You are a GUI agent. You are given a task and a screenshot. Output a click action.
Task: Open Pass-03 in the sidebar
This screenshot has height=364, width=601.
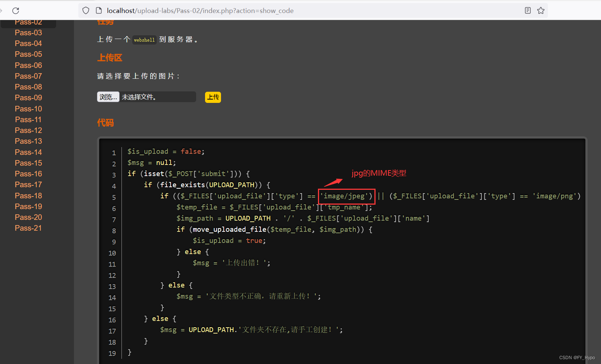tap(29, 33)
